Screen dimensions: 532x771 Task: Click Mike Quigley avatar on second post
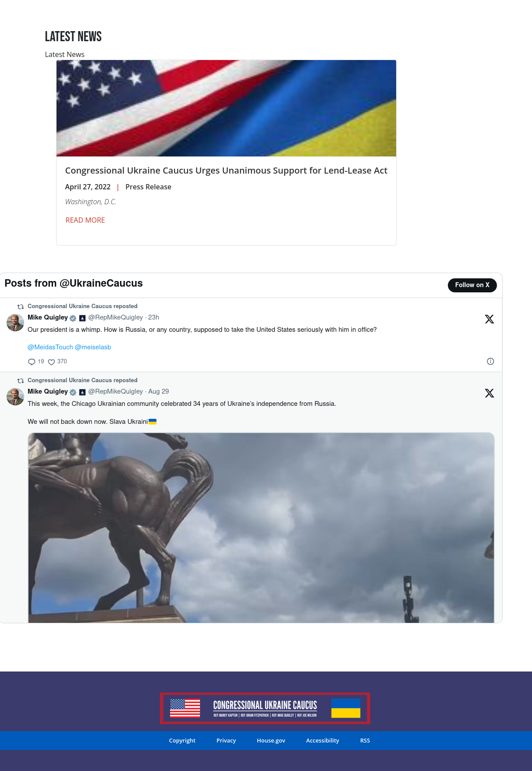[x=15, y=397]
